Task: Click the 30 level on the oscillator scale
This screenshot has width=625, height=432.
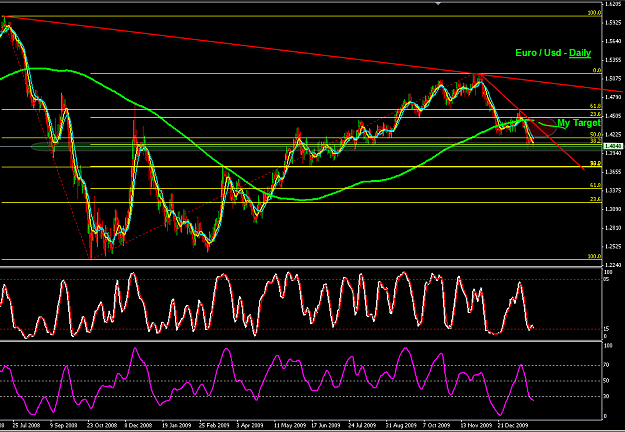Action: point(606,396)
